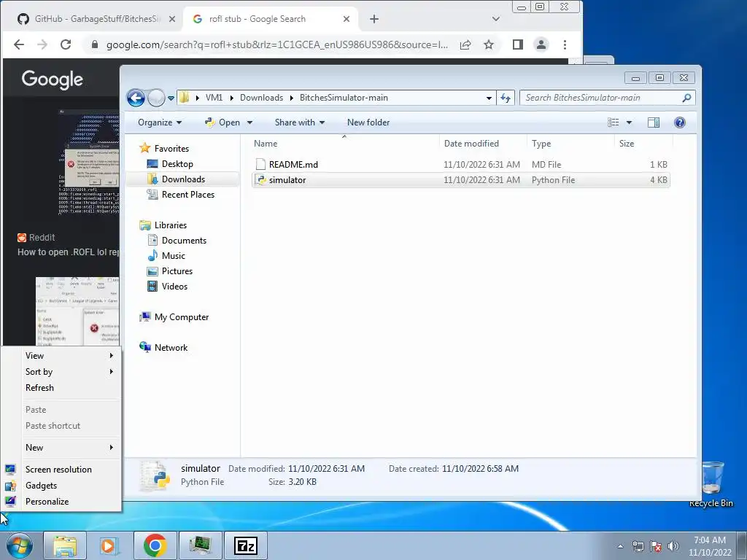Open a new Chrome tab
The image size is (747, 560).
pyautogui.click(x=374, y=19)
